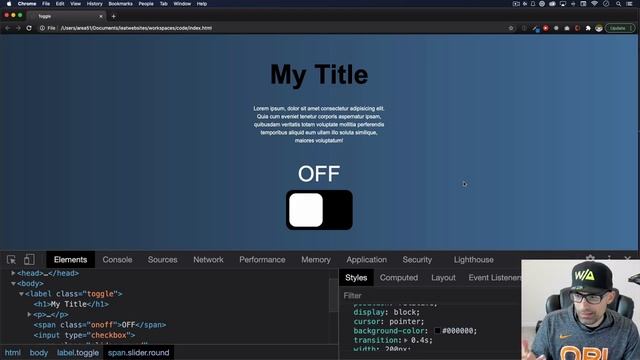Image resolution: width=640 pixels, height=360 pixels.
Task: Click the Chrome profile avatar icon
Action: [x=599, y=28]
